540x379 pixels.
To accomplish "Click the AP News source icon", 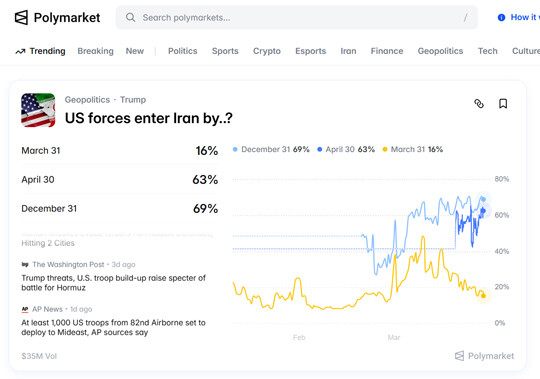I will [25, 309].
